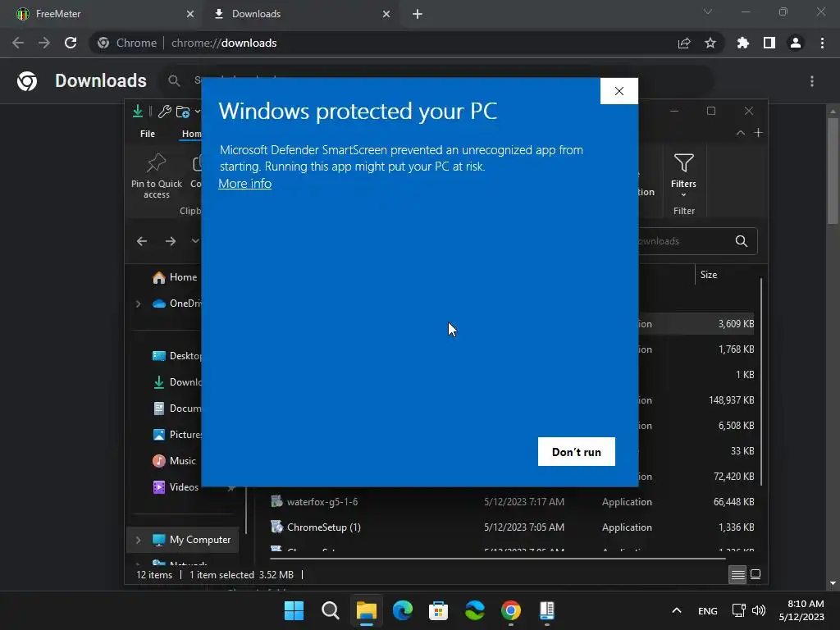This screenshot has height=630, width=840.
Task: Go forward in Chrome
Action: click(x=44, y=43)
